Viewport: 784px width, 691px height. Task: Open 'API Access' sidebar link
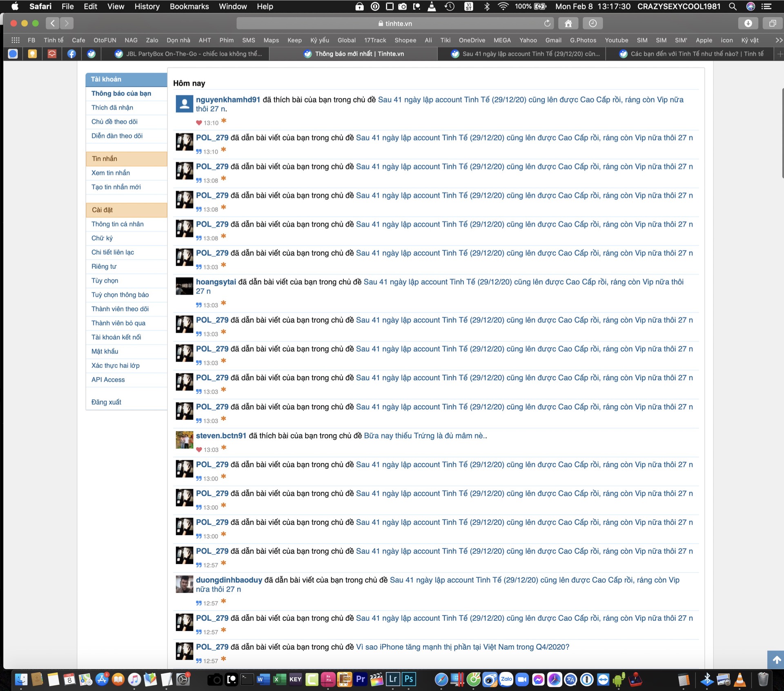[x=108, y=380]
